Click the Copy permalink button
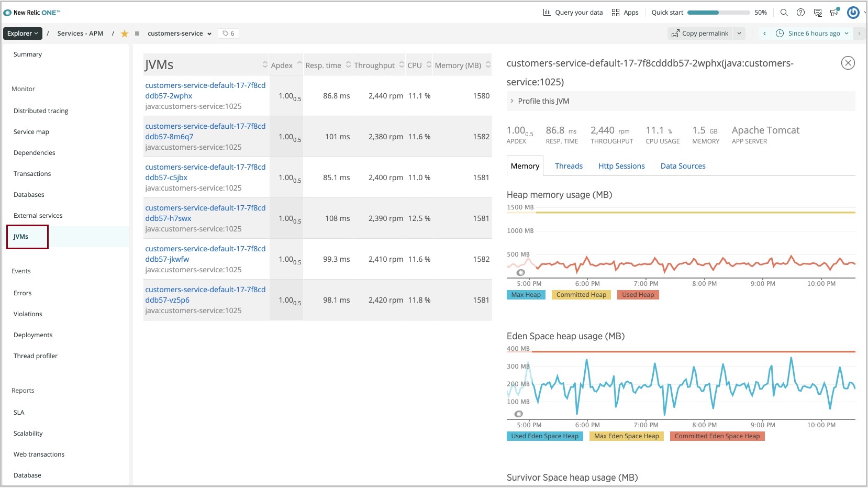The height and width of the screenshot is (488, 868). [x=700, y=34]
